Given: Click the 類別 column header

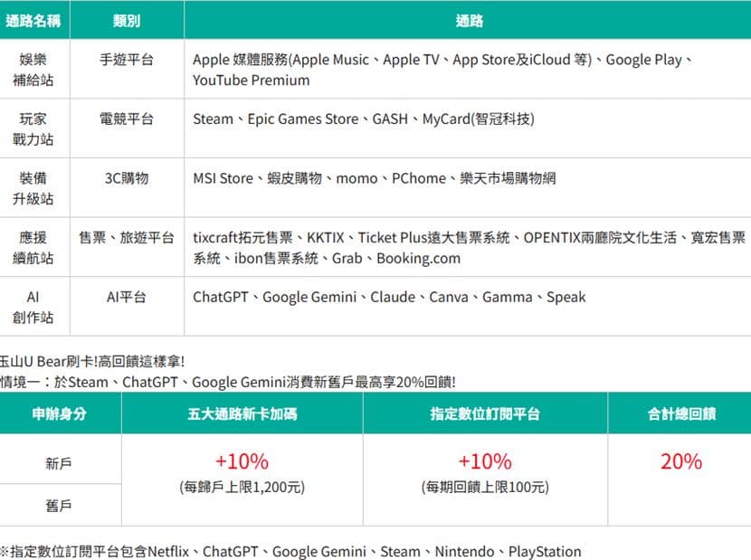Looking at the screenshot, I should [127, 21].
